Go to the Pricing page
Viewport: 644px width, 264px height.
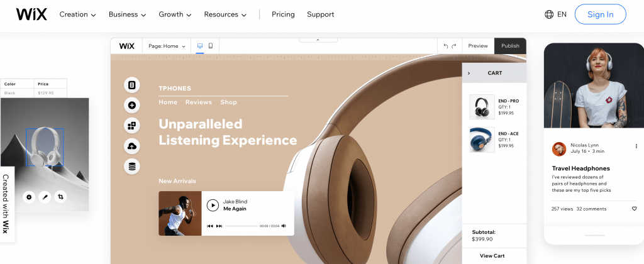283,14
